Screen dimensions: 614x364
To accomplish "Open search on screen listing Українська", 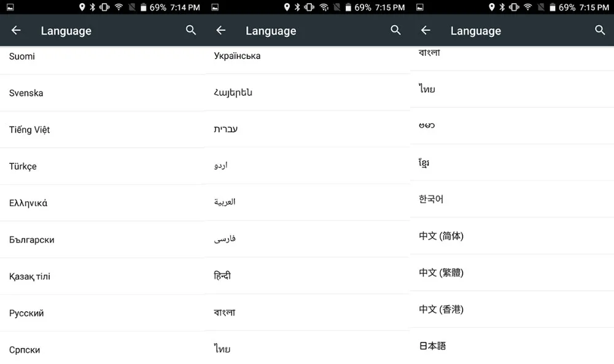I will click(395, 30).
